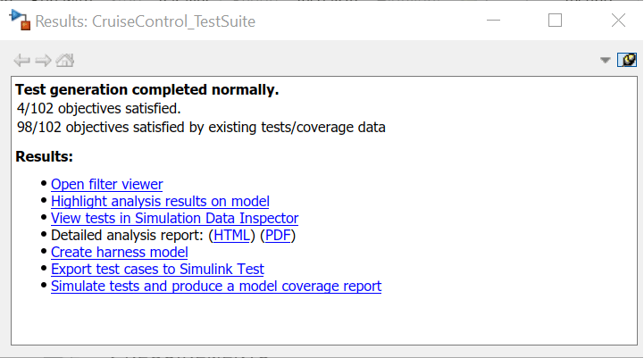
Task: Select Highlight analysis results on model
Action: pos(160,201)
